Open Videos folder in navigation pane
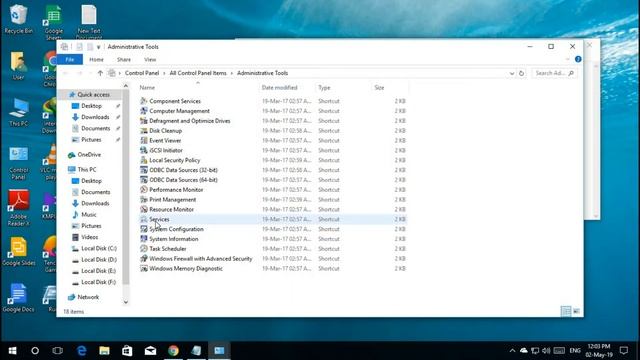 tap(89, 237)
